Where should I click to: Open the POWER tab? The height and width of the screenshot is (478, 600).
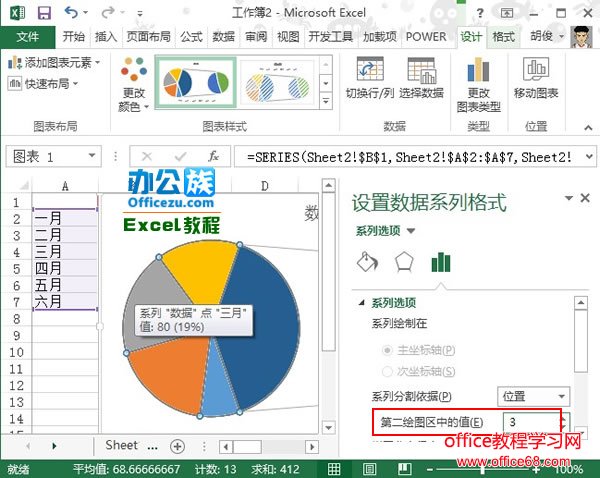[426, 37]
